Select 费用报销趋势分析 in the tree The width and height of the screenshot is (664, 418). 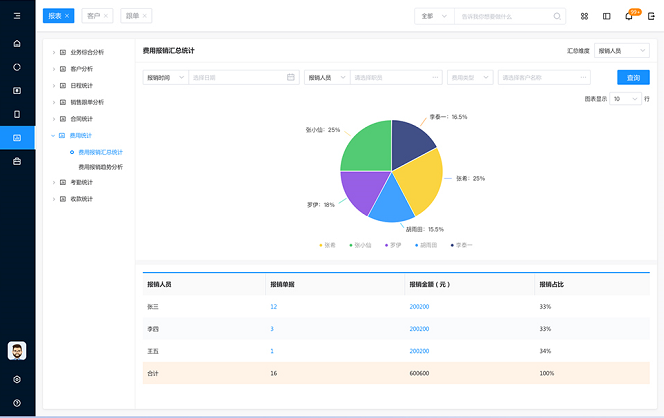pos(100,167)
